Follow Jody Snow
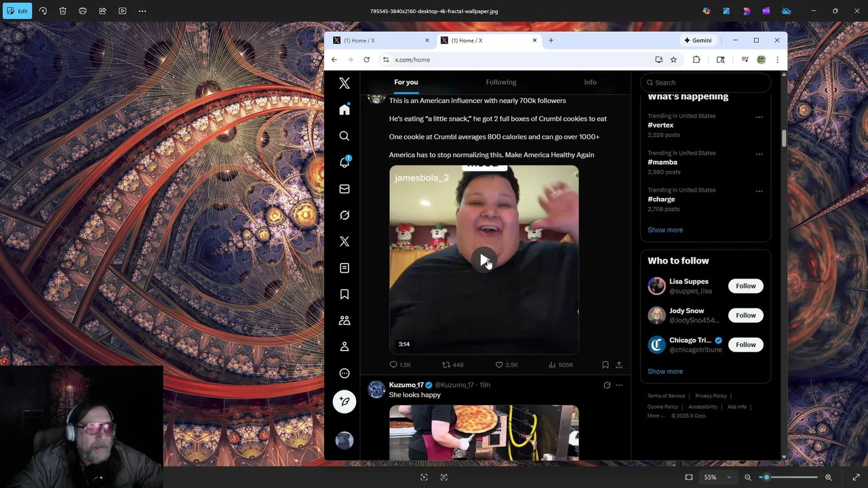This screenshot has height=488, width=868. [x=746, y=315]
